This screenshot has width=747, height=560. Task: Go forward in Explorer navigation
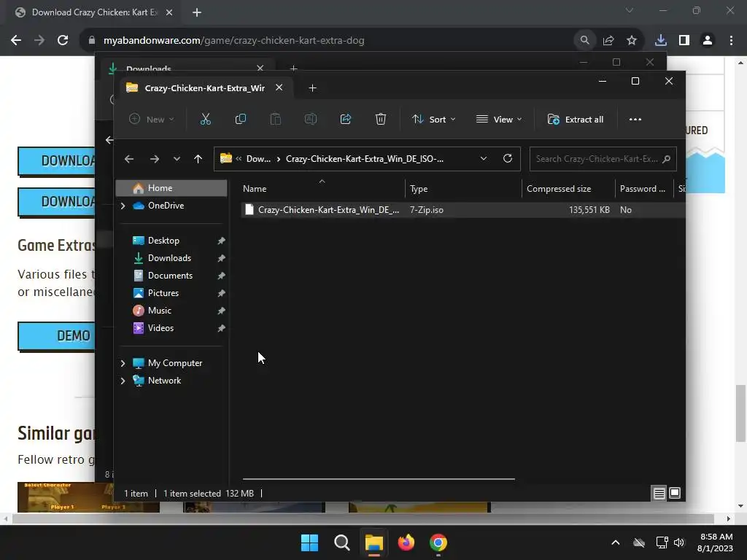(x=155, y=159)
